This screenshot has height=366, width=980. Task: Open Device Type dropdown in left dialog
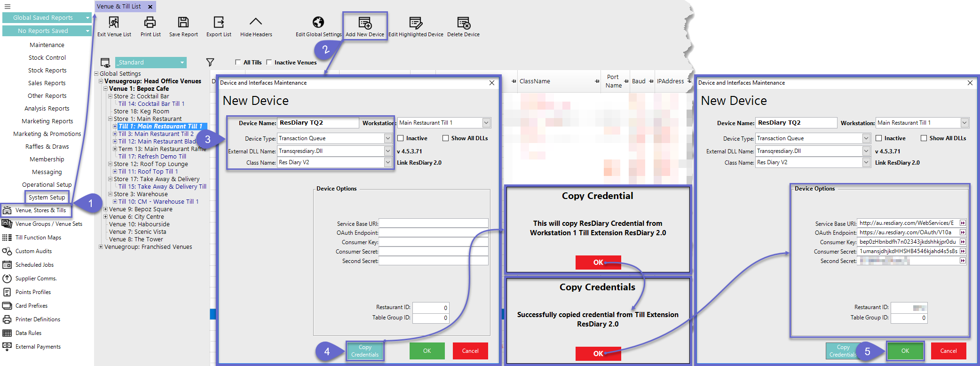tap(388, 138)
